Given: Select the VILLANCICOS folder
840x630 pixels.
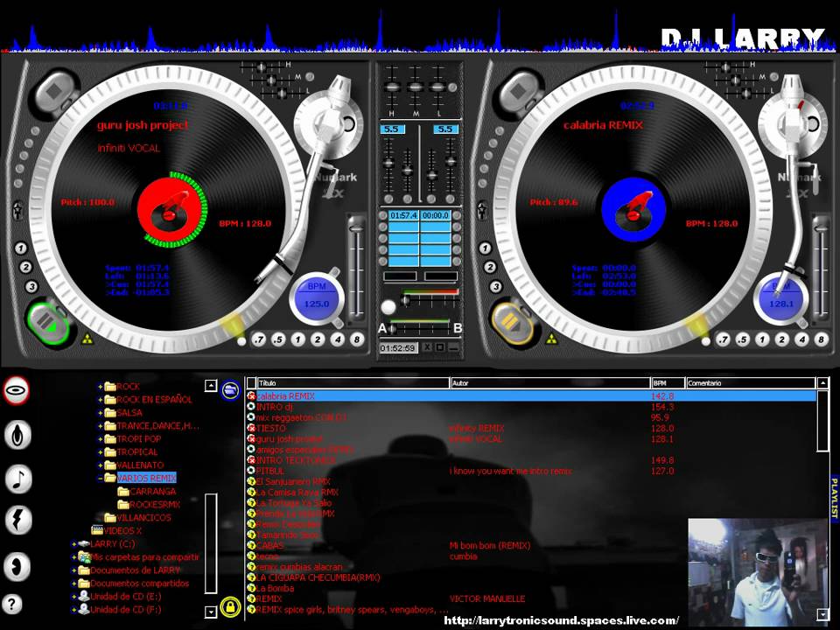Looking at the screenshot, I should pos(143,517).
